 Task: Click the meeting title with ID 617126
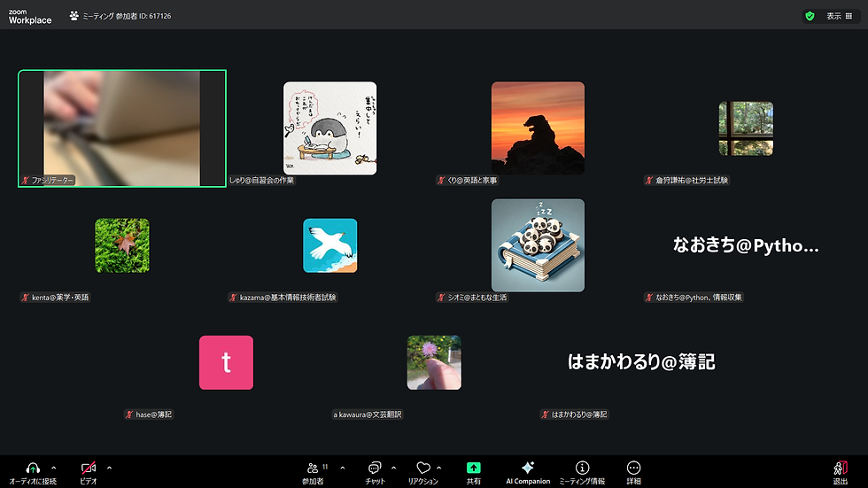tap(127, 16)
